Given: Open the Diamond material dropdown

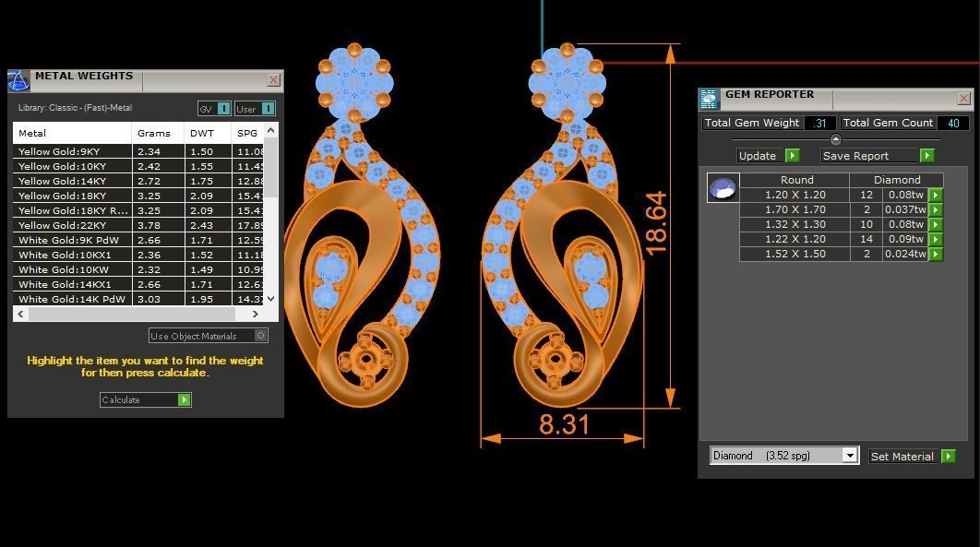Looking at the screenshot, I should (x=849, y=456).
